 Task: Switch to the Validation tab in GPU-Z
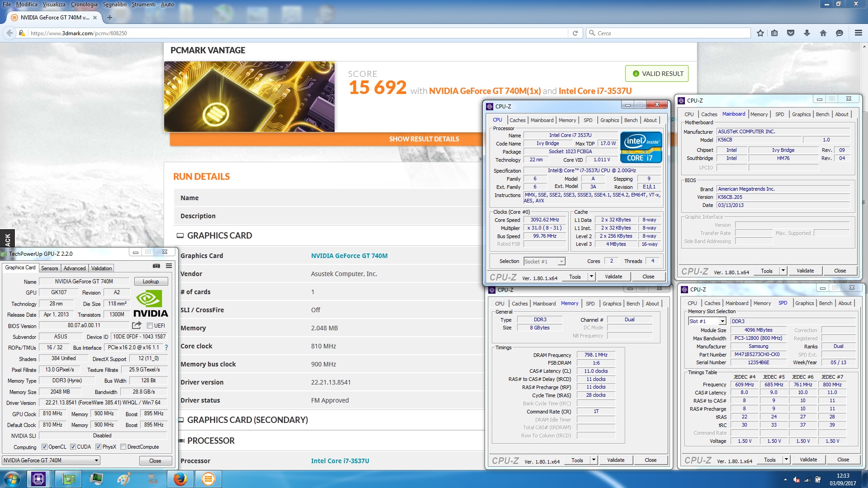coord(101,268)
